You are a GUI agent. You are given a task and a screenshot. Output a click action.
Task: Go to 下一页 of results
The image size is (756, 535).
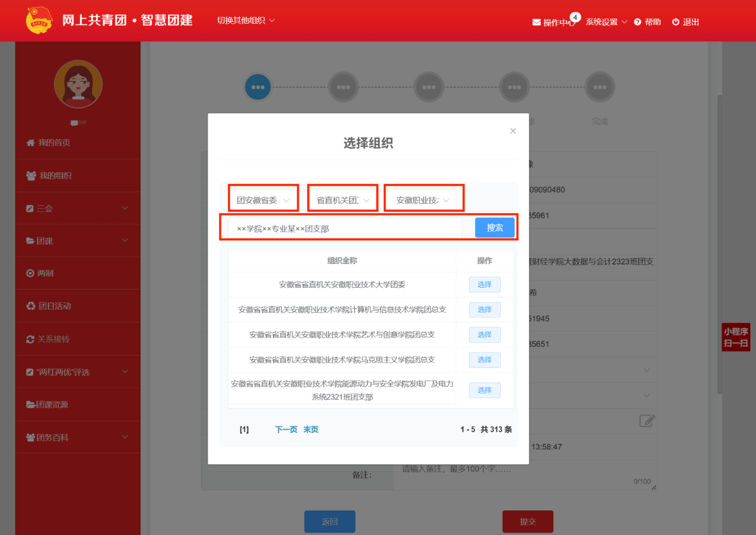pos(286,429)
